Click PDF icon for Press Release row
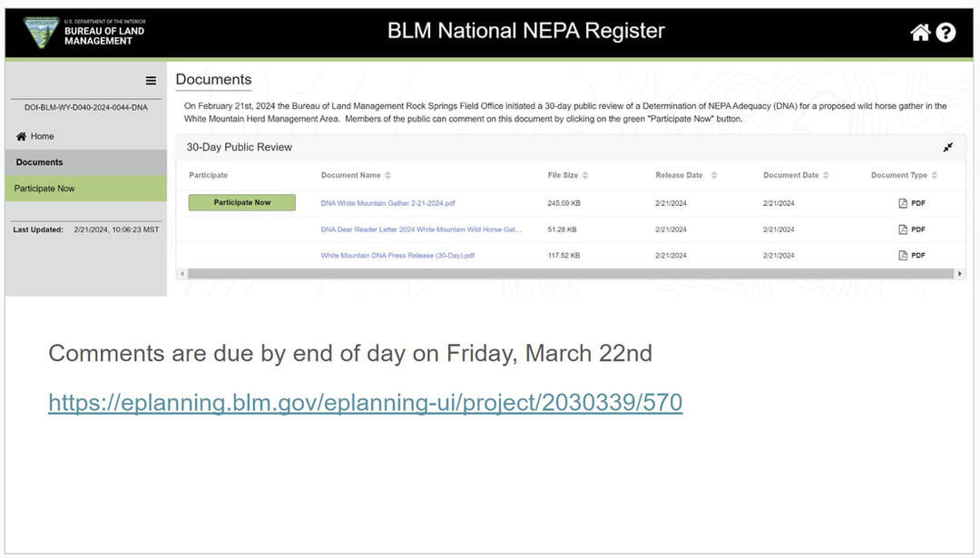 (903, 256)
